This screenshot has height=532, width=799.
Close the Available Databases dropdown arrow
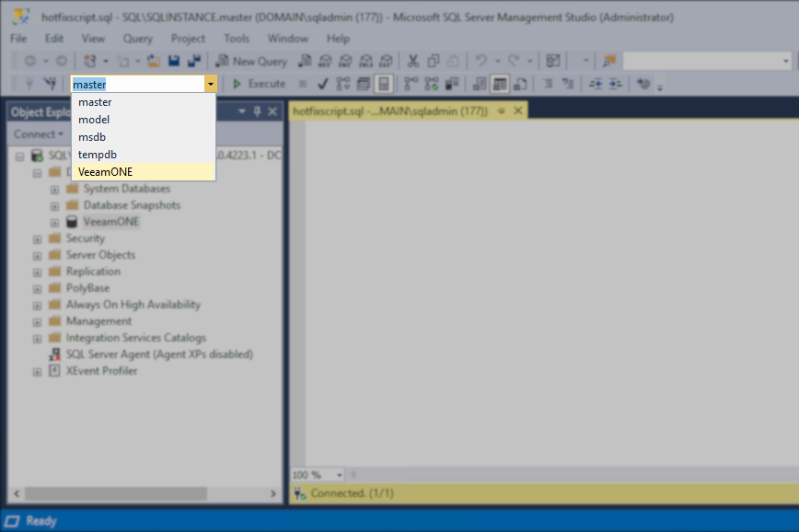point(211,84)
